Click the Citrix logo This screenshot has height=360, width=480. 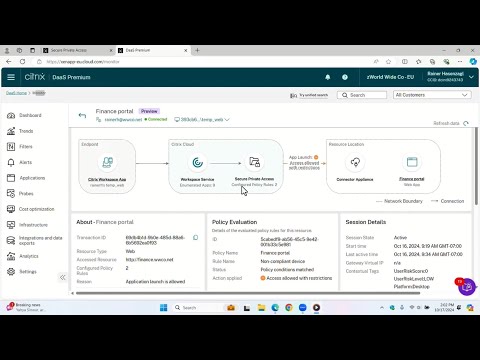click(x=35, y=77)
